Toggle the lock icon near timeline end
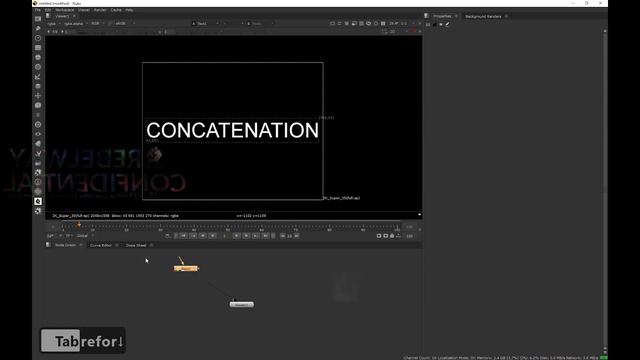 pos(392,236)
